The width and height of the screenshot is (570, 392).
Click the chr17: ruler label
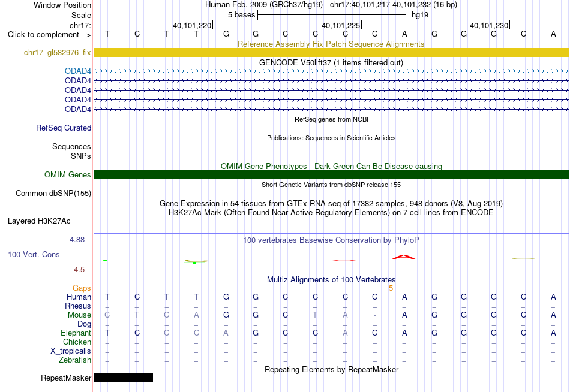point(80,25)
